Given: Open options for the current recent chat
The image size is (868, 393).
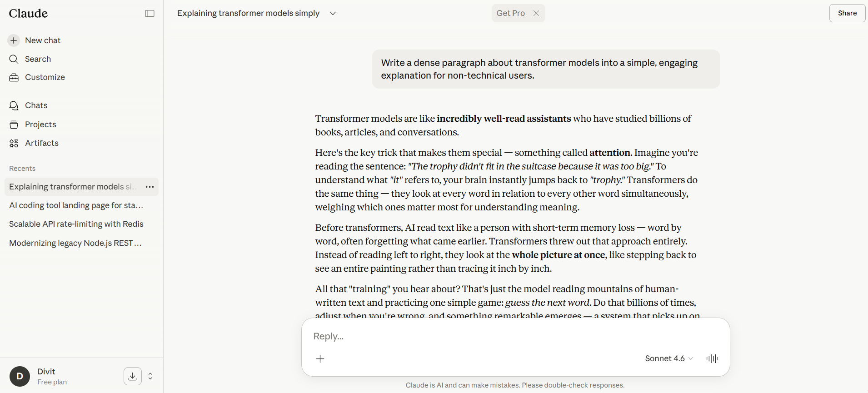Looking at the screenshot, I should point(150,187).
